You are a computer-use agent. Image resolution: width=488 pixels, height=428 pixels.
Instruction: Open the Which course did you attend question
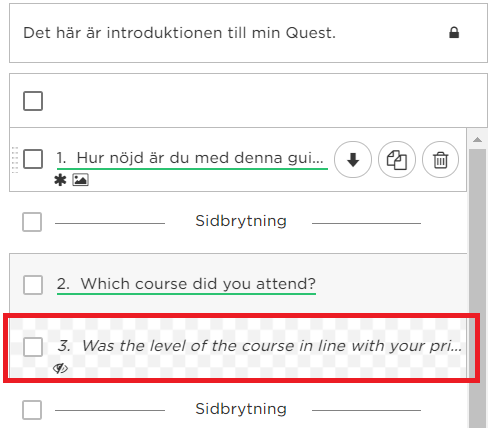point(186,284)
